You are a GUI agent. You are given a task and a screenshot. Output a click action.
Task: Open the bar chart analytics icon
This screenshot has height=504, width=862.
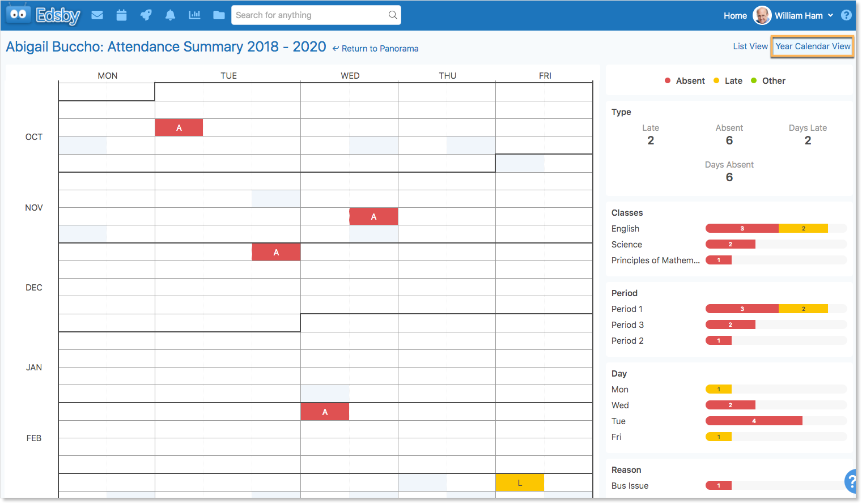(194, 15)
